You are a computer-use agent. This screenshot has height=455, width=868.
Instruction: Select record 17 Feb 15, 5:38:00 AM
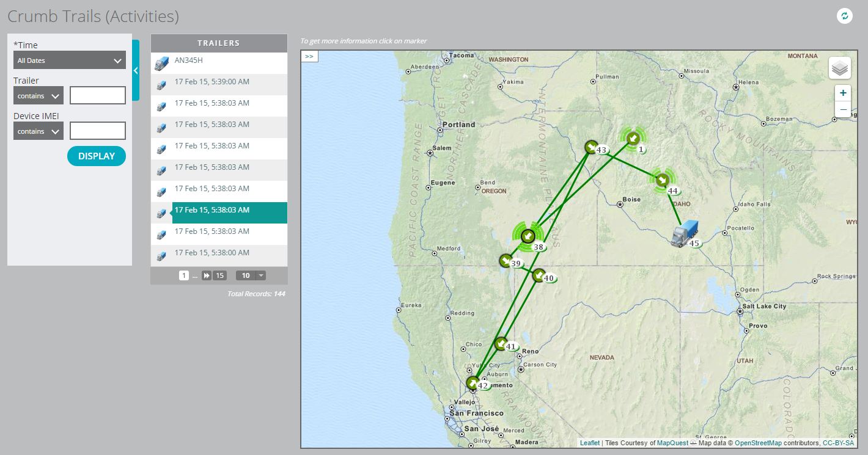[219, 255]
